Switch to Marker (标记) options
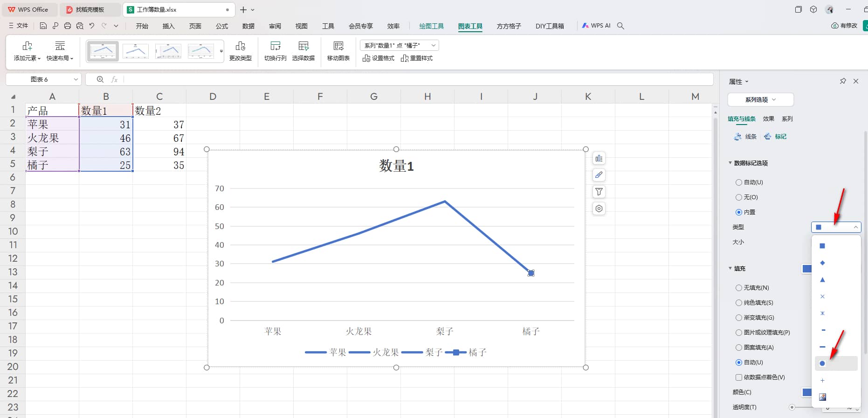868x418 pixels. pyautogui.click(x=775, y=137)
